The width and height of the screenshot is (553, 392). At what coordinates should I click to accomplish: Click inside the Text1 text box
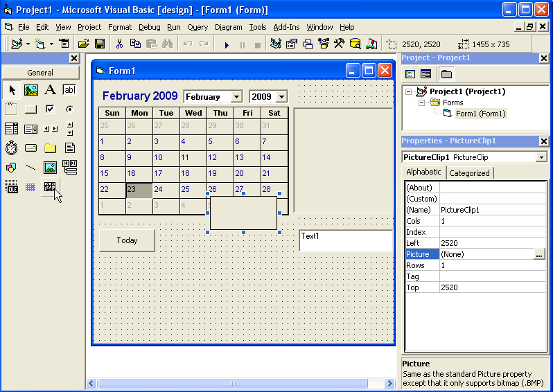[346, 240]
